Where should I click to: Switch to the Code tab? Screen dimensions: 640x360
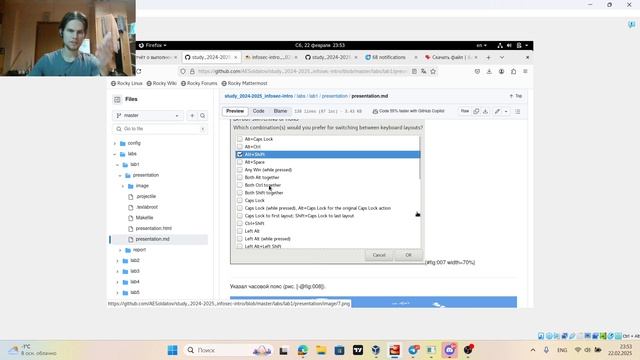tap(258, 111)
